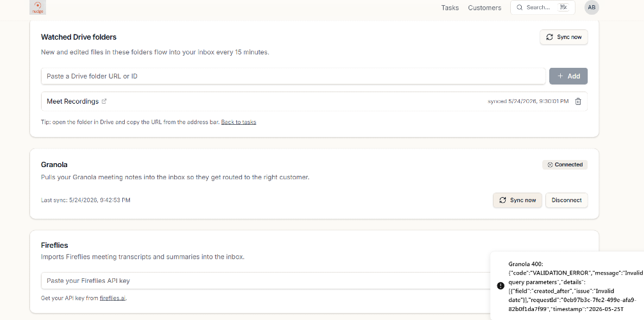Click the error alert icon in toast

click(500, 286)
